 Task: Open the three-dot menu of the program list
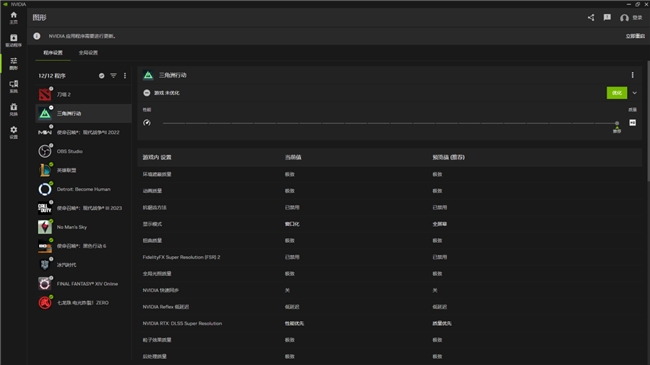point(125,75)
